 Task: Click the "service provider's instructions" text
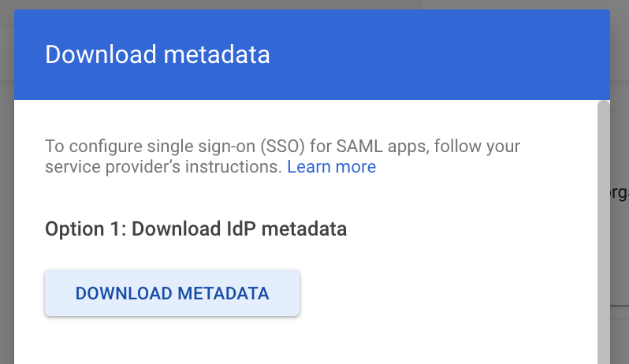pyautogui.click(x=162, y=167)
